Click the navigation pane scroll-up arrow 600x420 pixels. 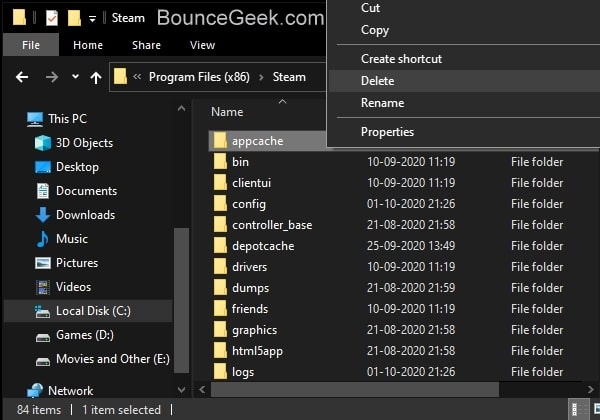coord(181,109)
